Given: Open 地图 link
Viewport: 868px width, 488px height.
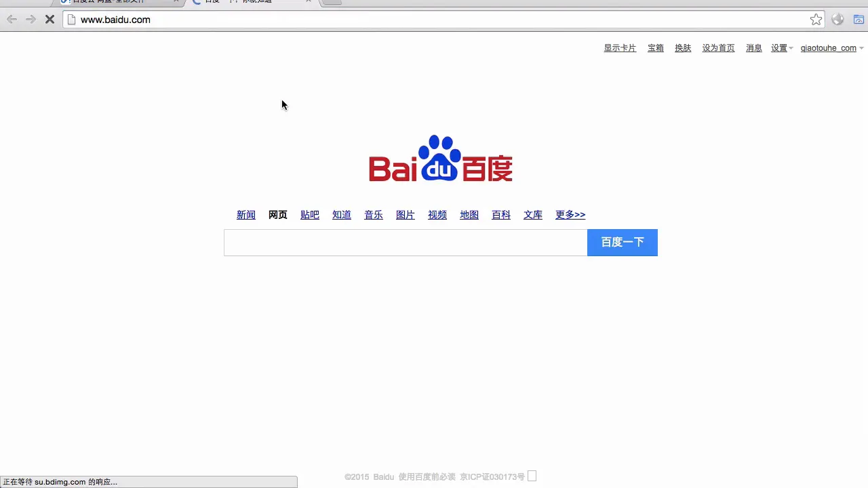Looking at the screenshot, I should 469,215.
